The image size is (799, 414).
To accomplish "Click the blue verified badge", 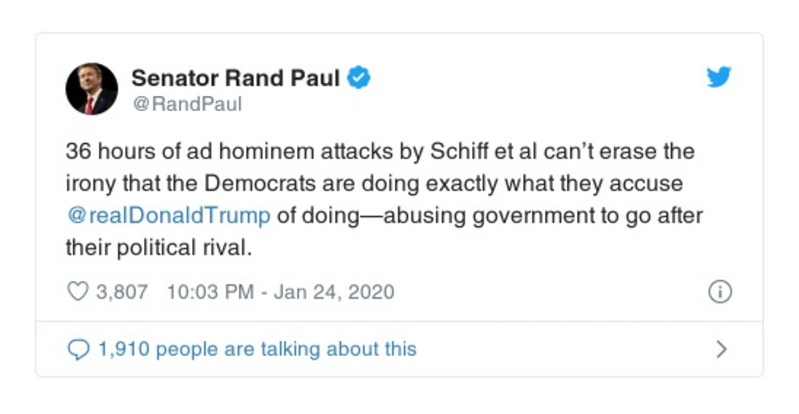I will (x=358, y=78).
